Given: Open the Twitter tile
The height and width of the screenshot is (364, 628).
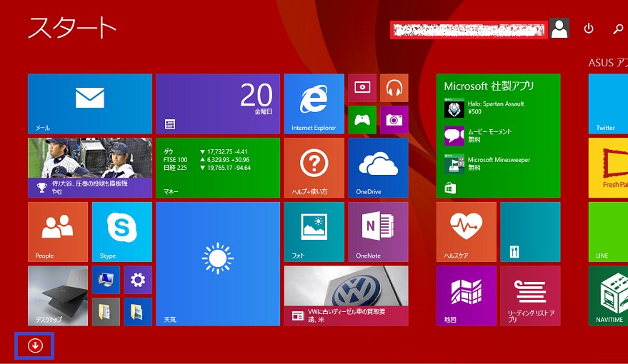Looking at the screenshot, I should click(609, 103).
